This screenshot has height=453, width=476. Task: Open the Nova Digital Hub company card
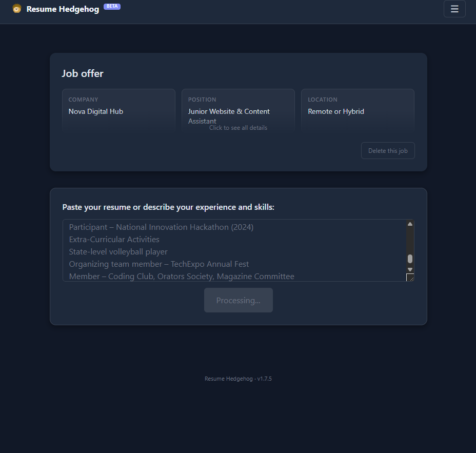pos(118,110)
